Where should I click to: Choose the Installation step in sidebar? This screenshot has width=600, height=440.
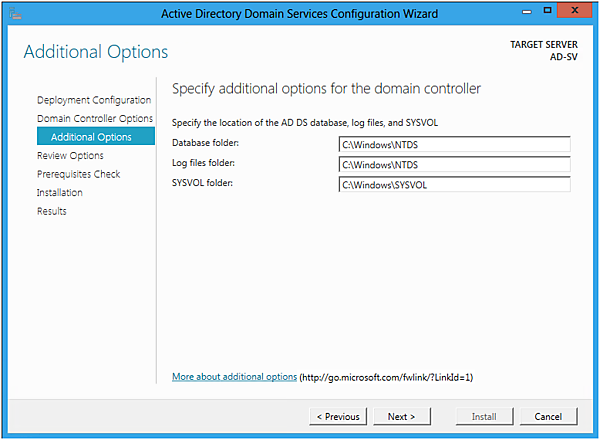(x=60, y=193)
